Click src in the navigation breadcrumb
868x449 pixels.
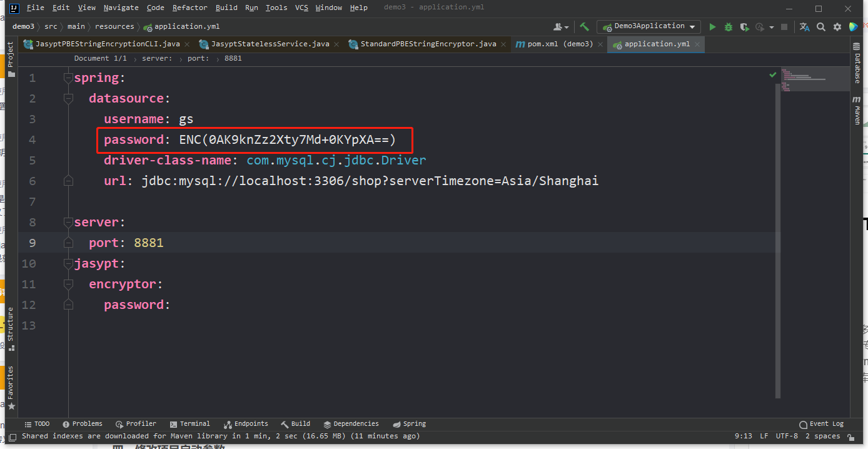(x=51, y=27)
